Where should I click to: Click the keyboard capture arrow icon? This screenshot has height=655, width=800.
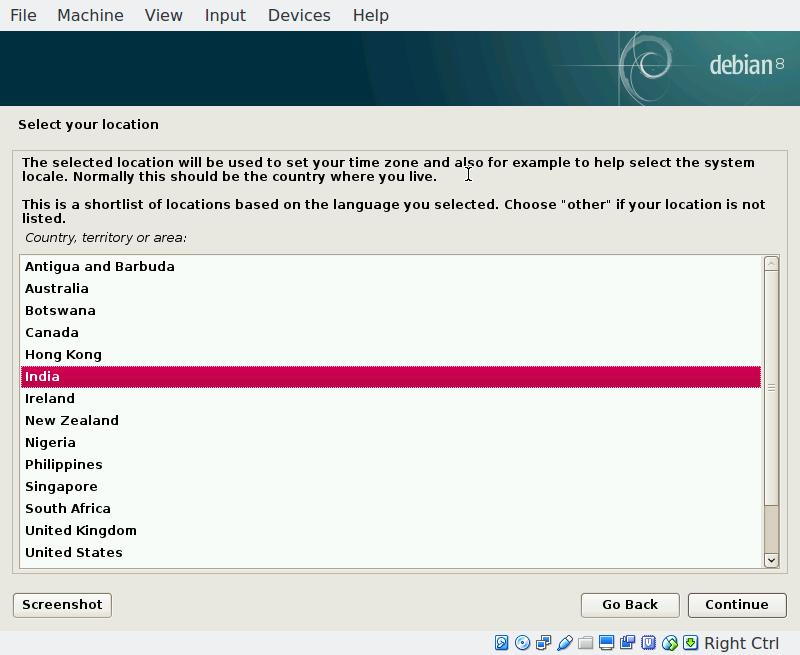tap(690, 643)
